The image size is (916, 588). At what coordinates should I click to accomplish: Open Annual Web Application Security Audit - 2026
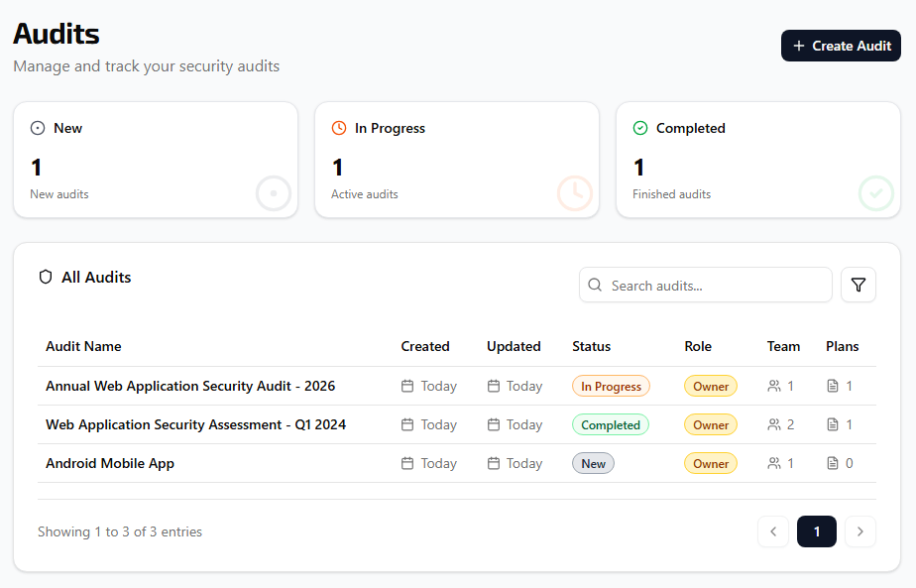tap(190, 386)
